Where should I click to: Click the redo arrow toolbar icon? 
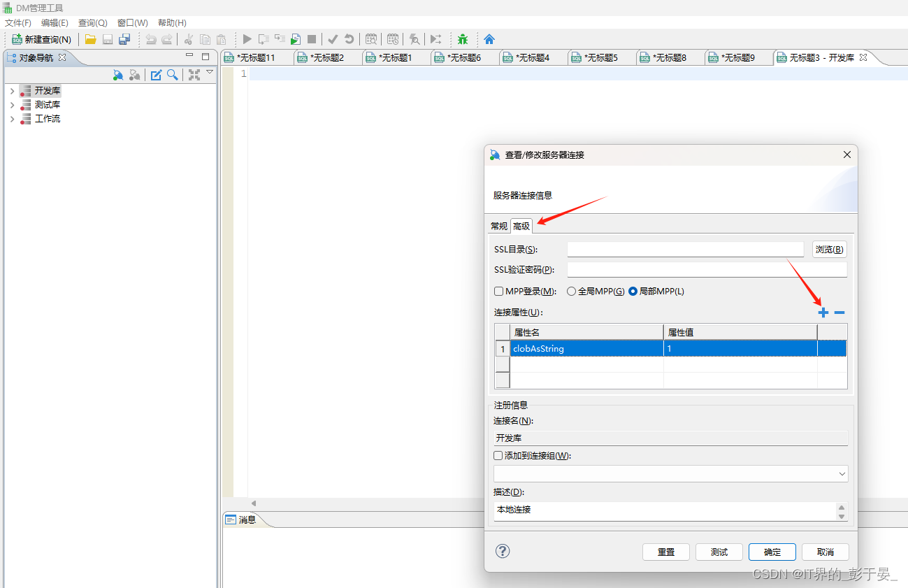(x=166, y=40)
